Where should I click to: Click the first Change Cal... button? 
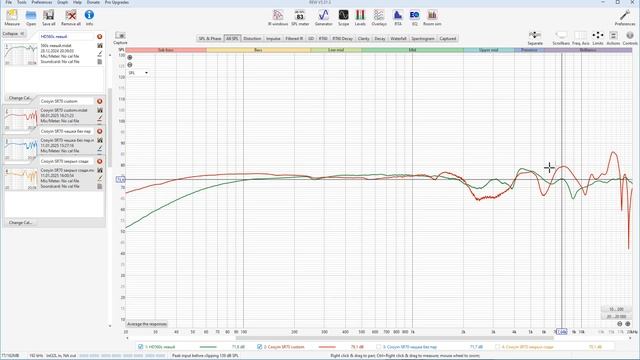(x=20, y=98)
